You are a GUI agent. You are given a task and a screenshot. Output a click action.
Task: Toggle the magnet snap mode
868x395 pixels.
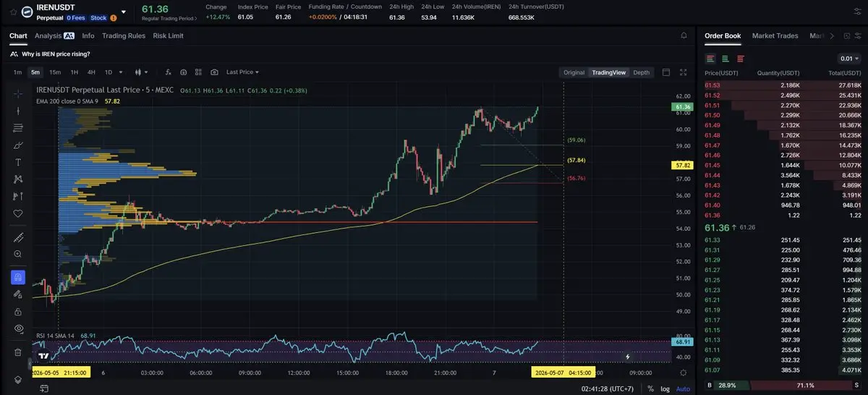point(18,277)
